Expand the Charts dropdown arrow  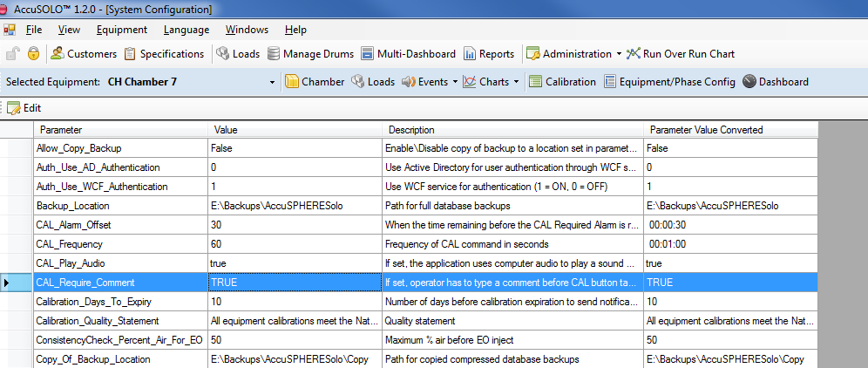tap(516, 82)
